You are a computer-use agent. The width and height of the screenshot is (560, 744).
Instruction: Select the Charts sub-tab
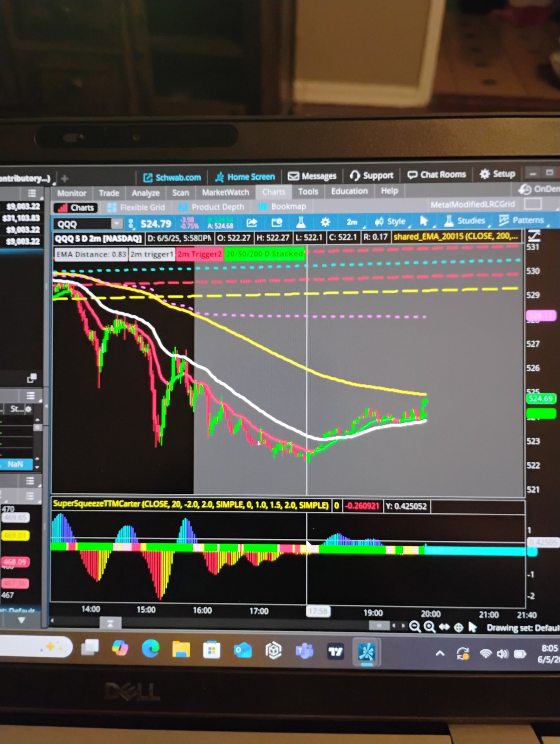pyautogui.click(x=76, y=208)
